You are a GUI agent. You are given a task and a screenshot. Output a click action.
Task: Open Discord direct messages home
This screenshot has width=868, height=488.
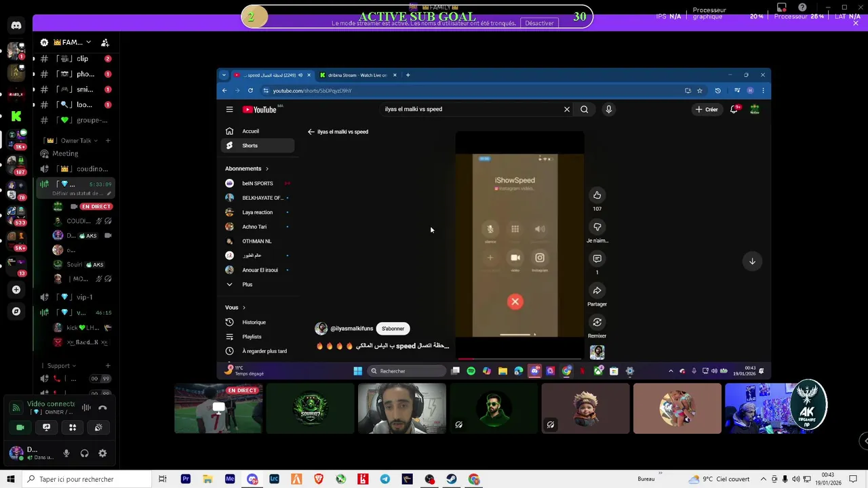coord(16,25)
